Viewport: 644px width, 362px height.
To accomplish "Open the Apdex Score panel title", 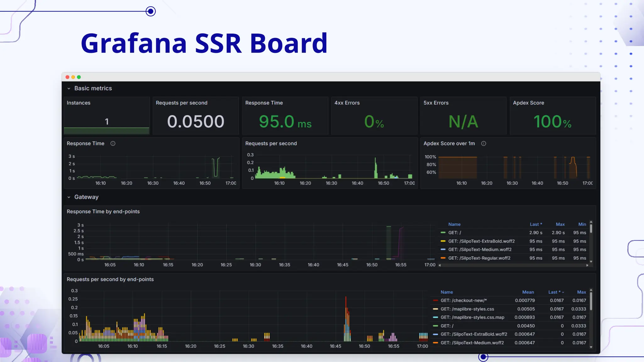I will coord(528,103).
